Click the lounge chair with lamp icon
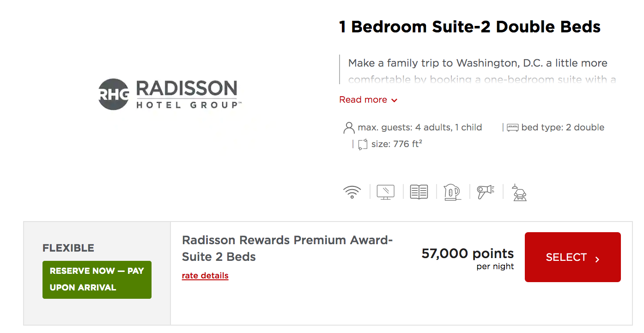The height and width of the screenshot is (333, 644). point(519,192)
